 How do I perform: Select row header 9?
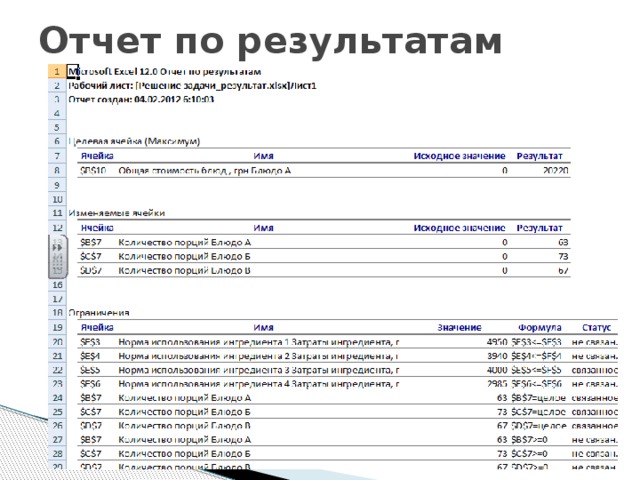[x=57, y=185]
